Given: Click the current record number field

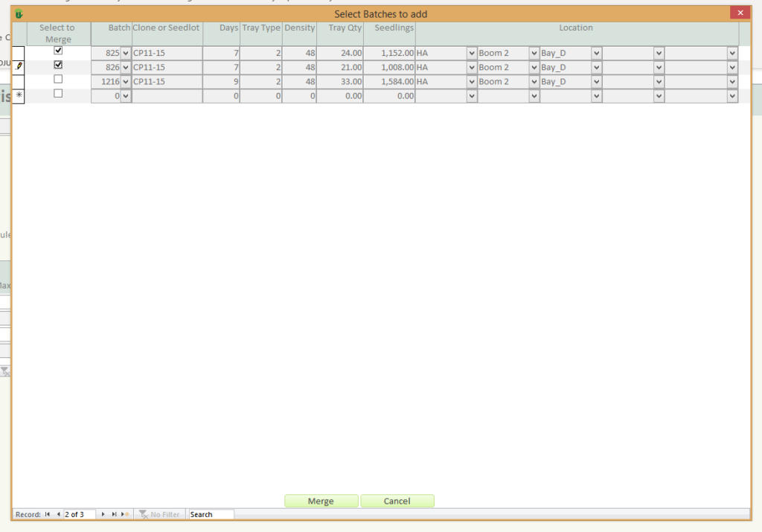Looking at the screenshot, I should tap(79, 514).
